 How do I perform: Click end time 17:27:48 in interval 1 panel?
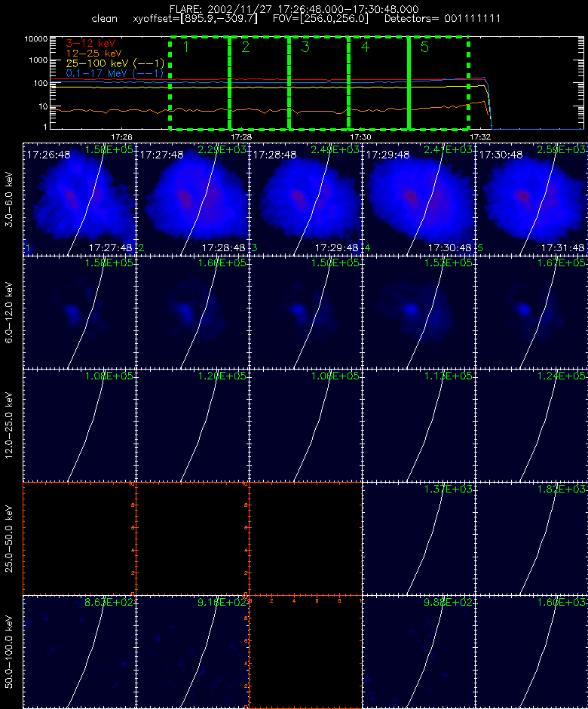[x=110, y=248]
